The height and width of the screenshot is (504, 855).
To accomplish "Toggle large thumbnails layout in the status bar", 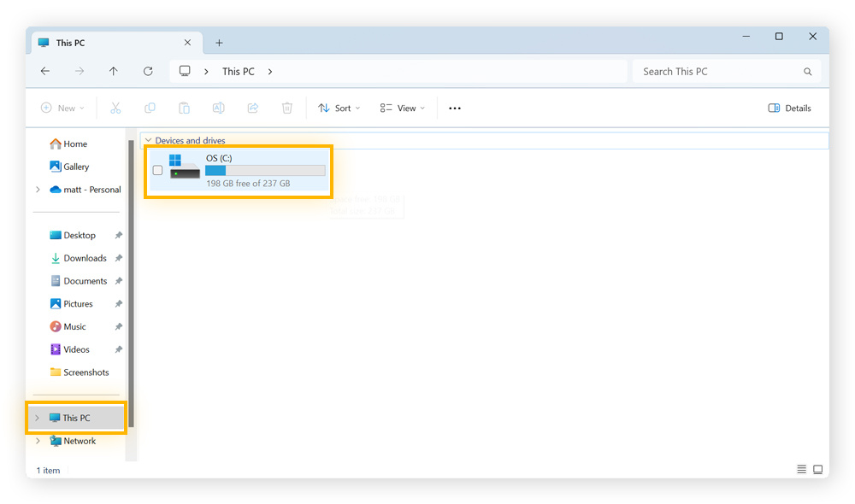I will 818,469.
